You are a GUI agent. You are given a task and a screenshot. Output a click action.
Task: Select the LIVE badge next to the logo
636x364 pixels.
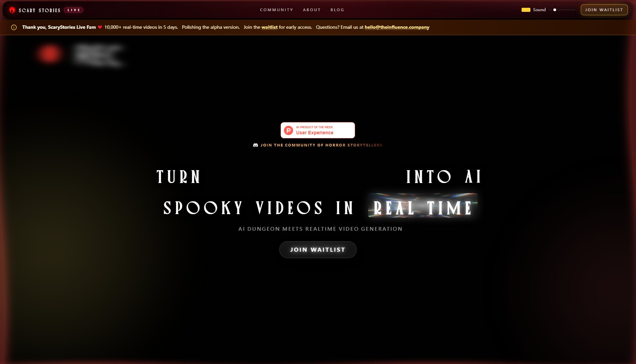tap(74, 10)
